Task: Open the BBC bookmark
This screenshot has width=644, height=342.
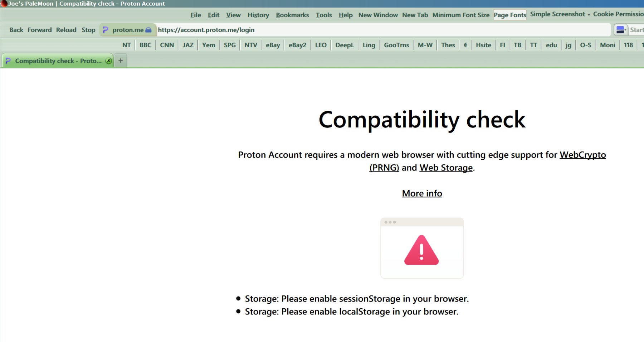Action: coord(145,45)
